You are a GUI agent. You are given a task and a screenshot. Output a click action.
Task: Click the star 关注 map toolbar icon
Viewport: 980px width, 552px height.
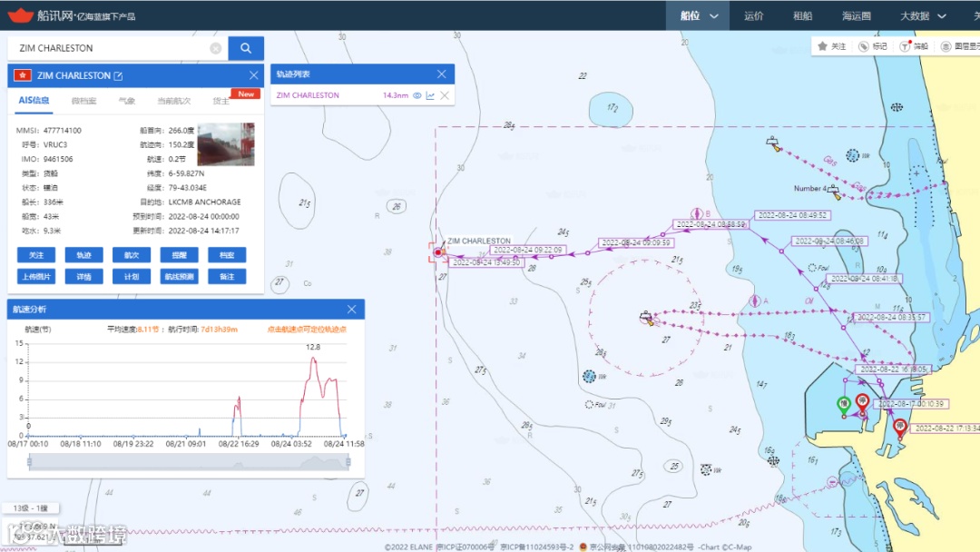click(831, 46)
